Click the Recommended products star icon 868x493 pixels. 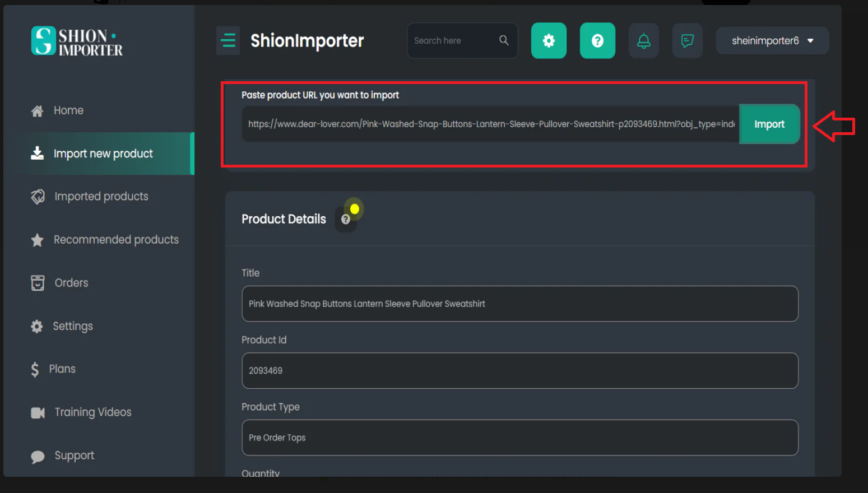pos(37,240)
